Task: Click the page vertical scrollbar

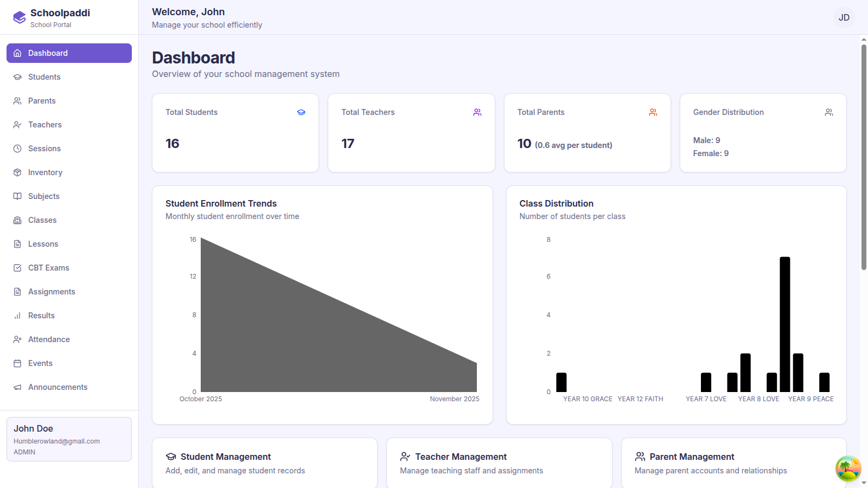Action: click(x=864, y=157)
